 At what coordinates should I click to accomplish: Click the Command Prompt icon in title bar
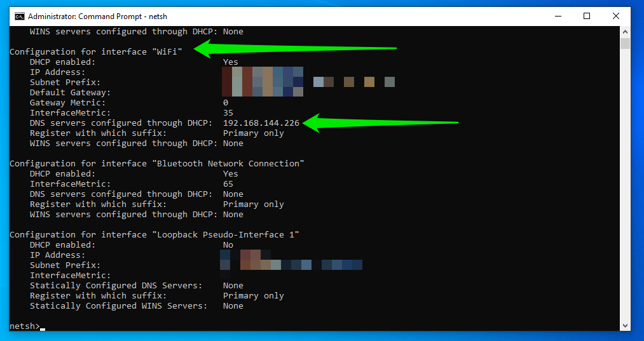coord(19,17)
